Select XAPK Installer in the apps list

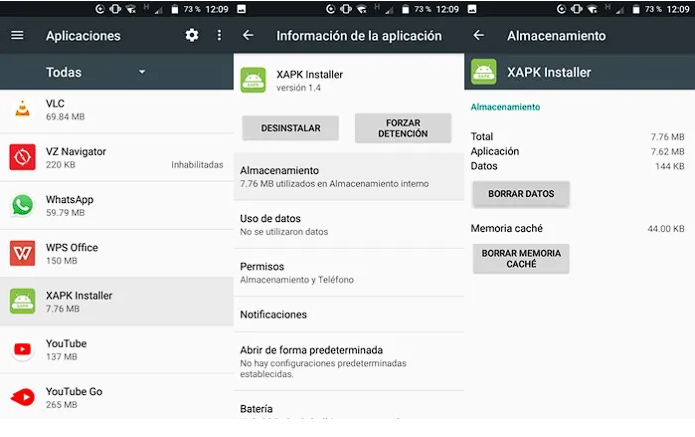pos(117,301)
